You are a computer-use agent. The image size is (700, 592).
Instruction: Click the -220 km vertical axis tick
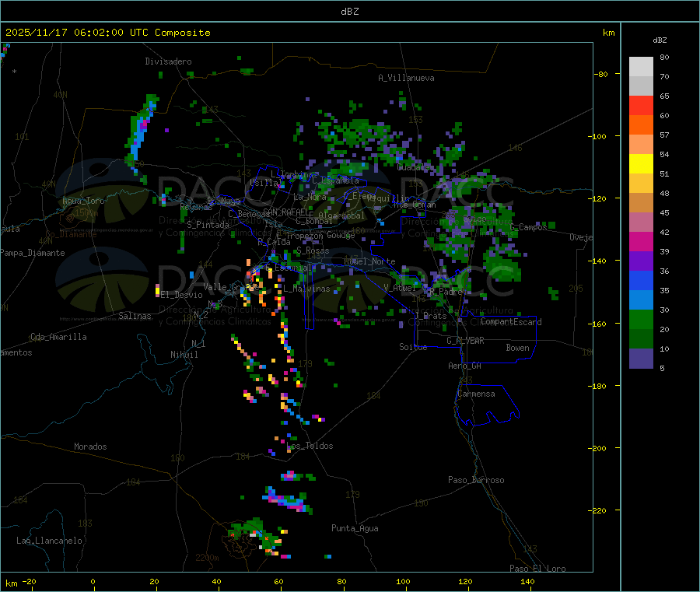[599, 510]
